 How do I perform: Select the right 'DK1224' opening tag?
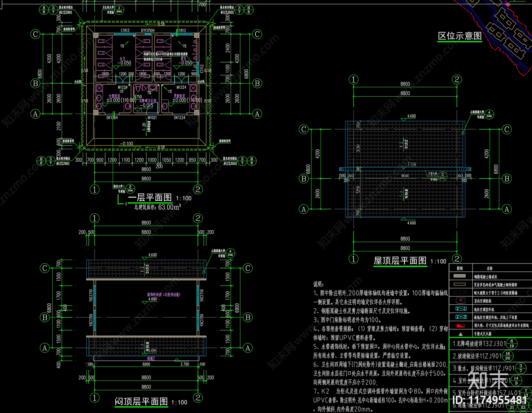tap(180, 118)
